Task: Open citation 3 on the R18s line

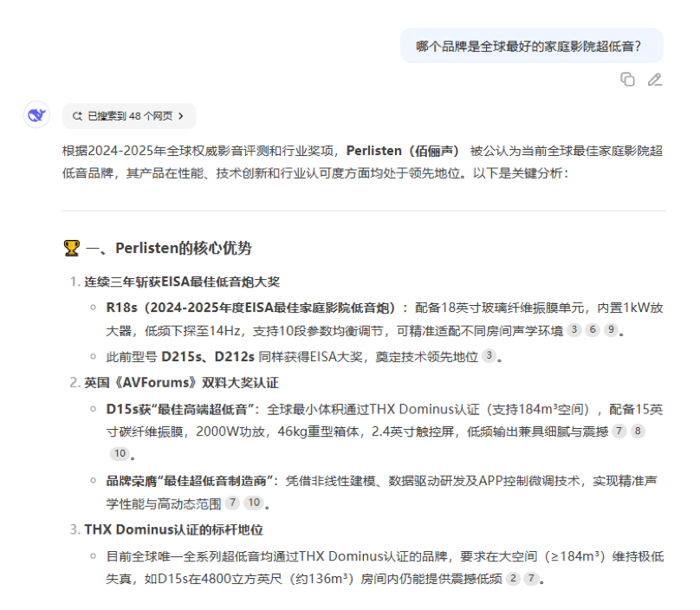Action: (574, 330)
